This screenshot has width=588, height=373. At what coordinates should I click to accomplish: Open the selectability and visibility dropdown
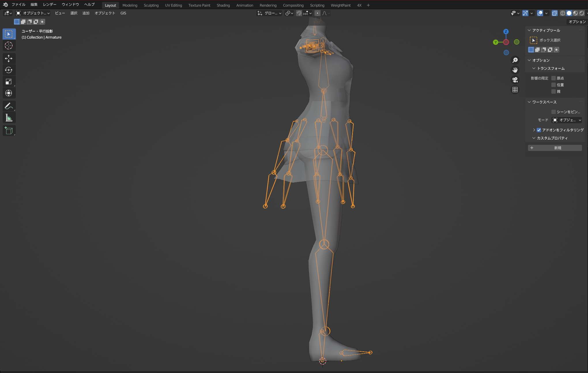[x=515, y=13]
